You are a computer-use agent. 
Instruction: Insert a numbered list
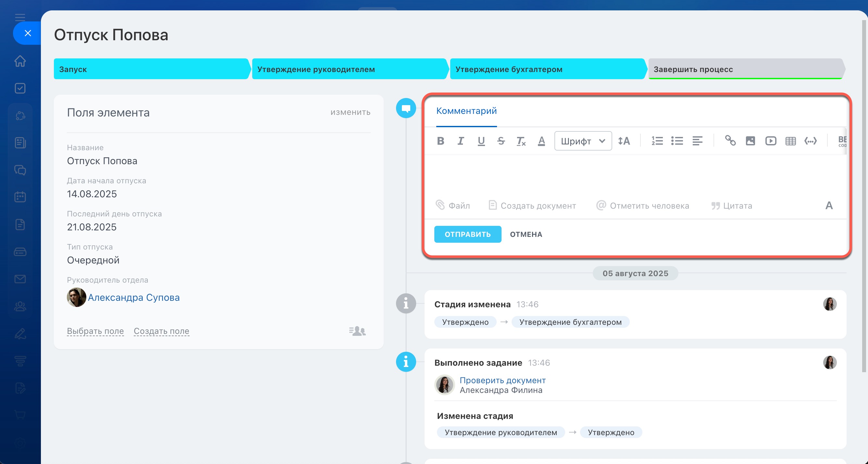(x=657, y=141)
